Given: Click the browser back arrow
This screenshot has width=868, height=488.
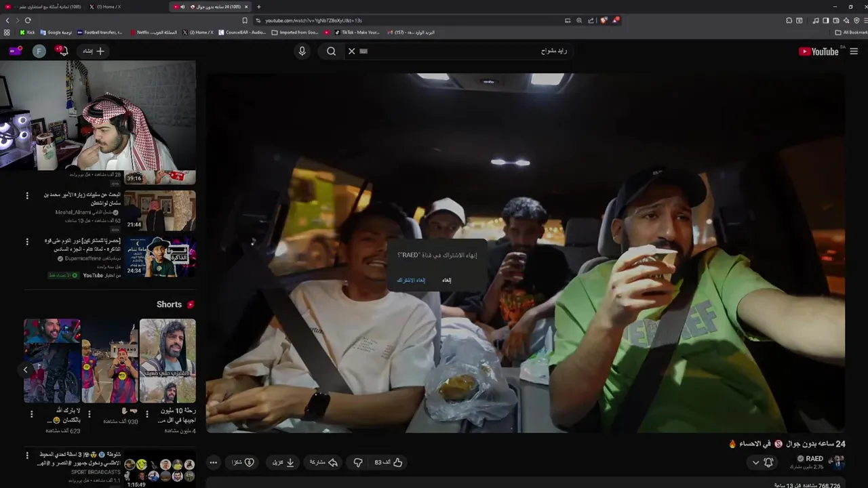Looking at the screenshot, I should click(6, 20).
